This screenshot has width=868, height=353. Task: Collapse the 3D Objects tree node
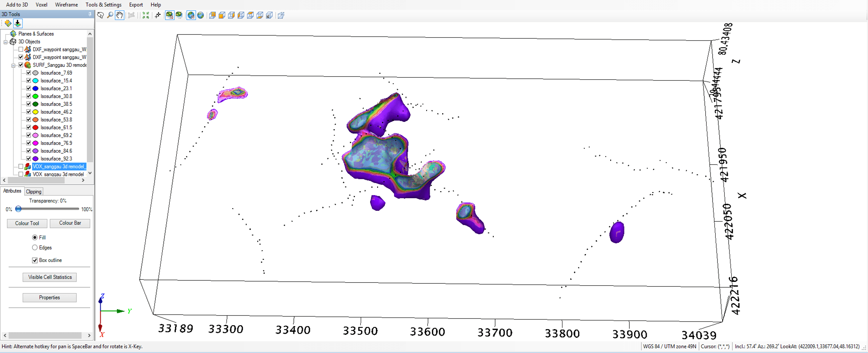click(x=6, y=42)
